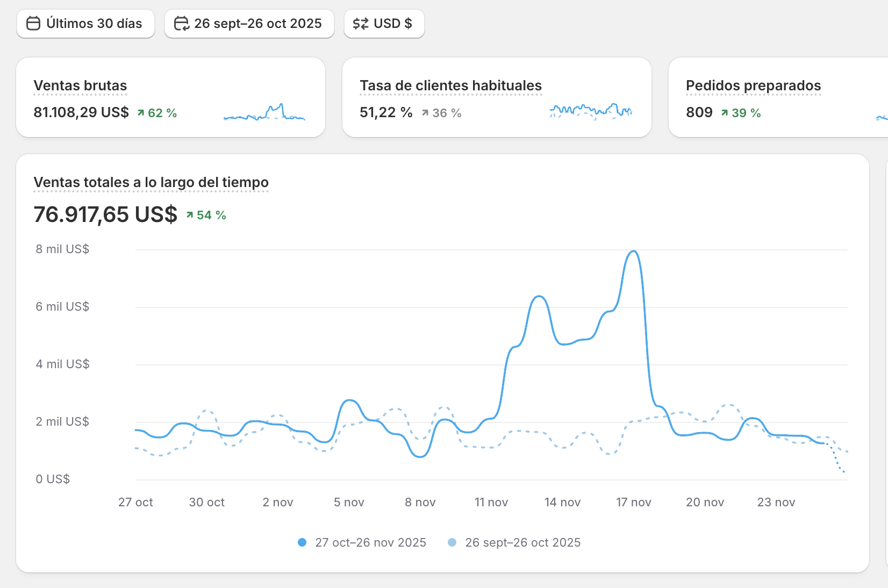Click the 14 nov date label
This screenshot has width=888, height=588.
pos(562,502)
